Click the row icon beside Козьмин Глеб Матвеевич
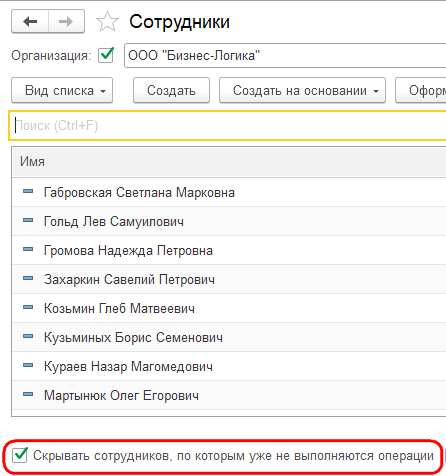 click(x=28, y=307)
